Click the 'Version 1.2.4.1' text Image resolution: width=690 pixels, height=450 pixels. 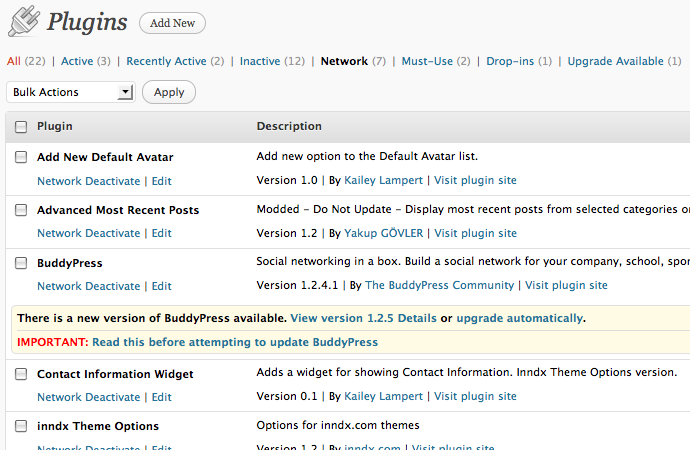pos(297,285)
